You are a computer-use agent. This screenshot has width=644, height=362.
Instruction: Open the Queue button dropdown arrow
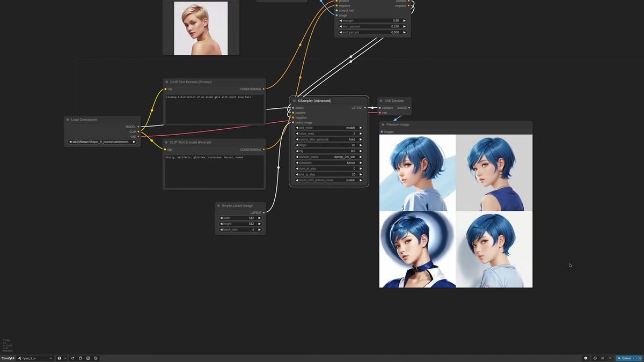(x=640, y=358)
